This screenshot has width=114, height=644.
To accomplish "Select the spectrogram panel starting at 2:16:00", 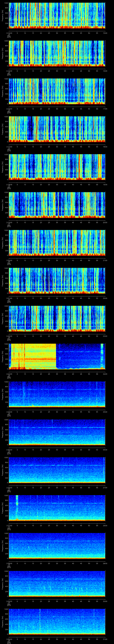I will tap(57, 91).
